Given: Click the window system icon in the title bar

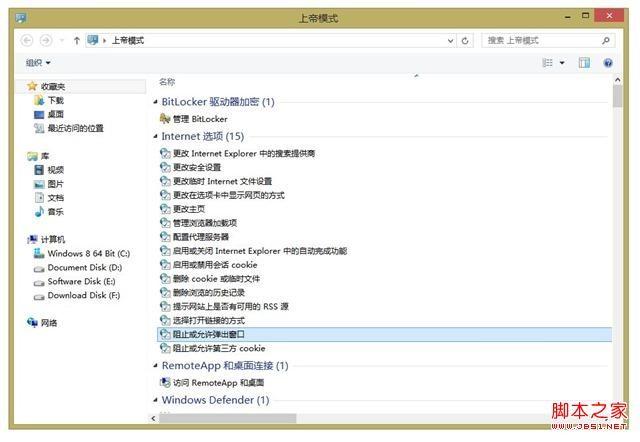Looking at the screenshot, I should pyautogui.click(x=20, y=18).
